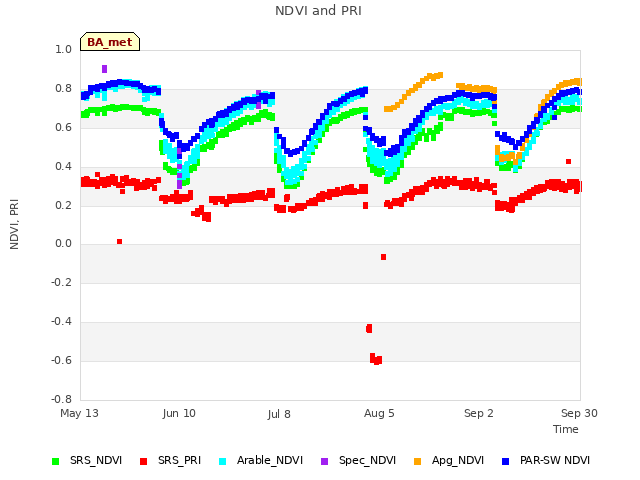Click the Time x-axis title
The height and width of the screenshot is (480, 640).
click(x=566, y=429)
